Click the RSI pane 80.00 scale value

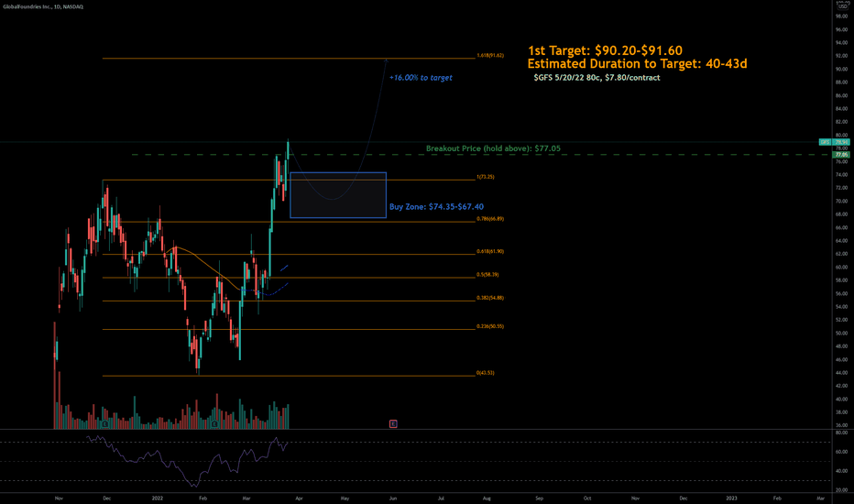coord(841,433)
